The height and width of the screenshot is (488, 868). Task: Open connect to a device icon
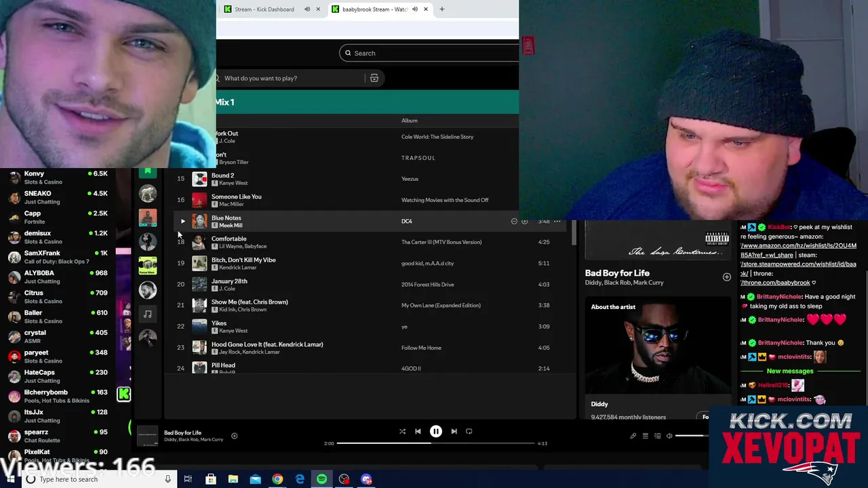click(657, 436)
